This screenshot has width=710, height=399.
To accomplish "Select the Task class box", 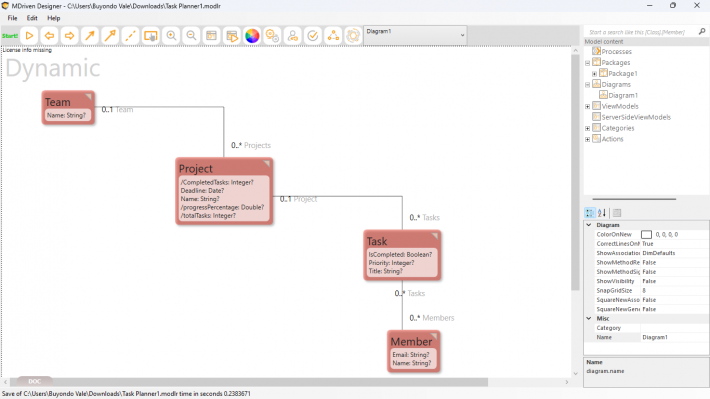I will (x=402, y=255).
